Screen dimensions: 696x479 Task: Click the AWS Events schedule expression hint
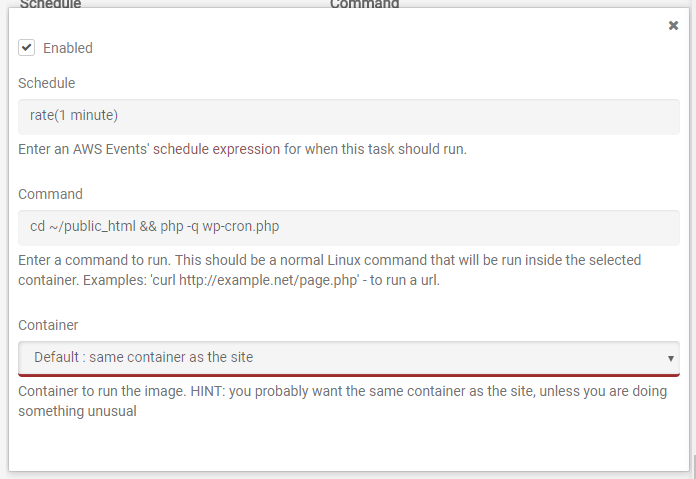(x=242, y=150)
